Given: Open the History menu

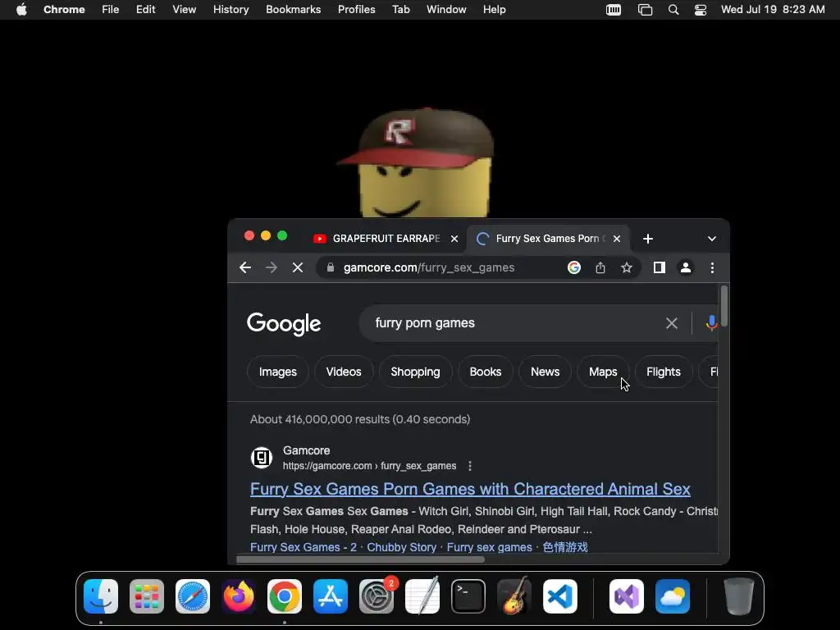Looking at the screenshot, I should [x=231, y=10].
